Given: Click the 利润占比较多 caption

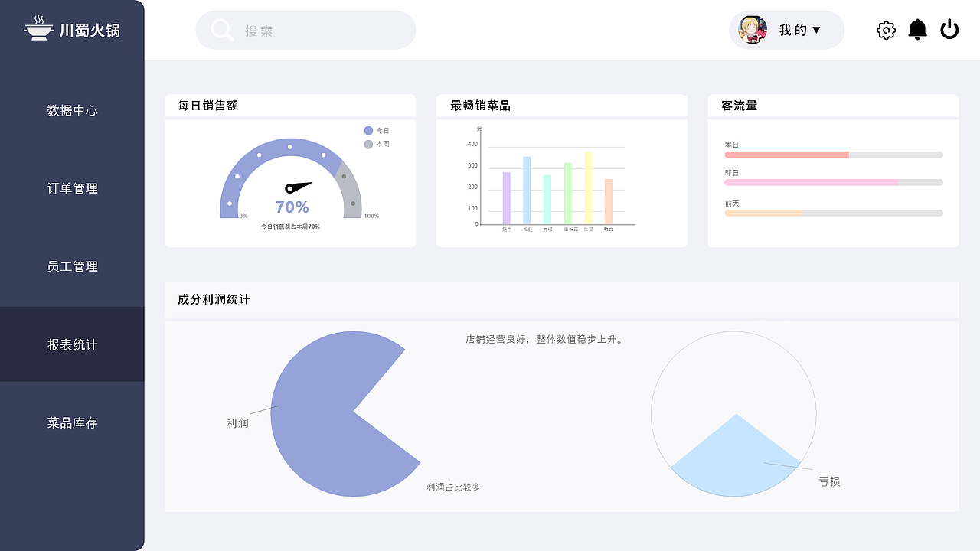Looking at the screenshot, I should coord(453,487).
